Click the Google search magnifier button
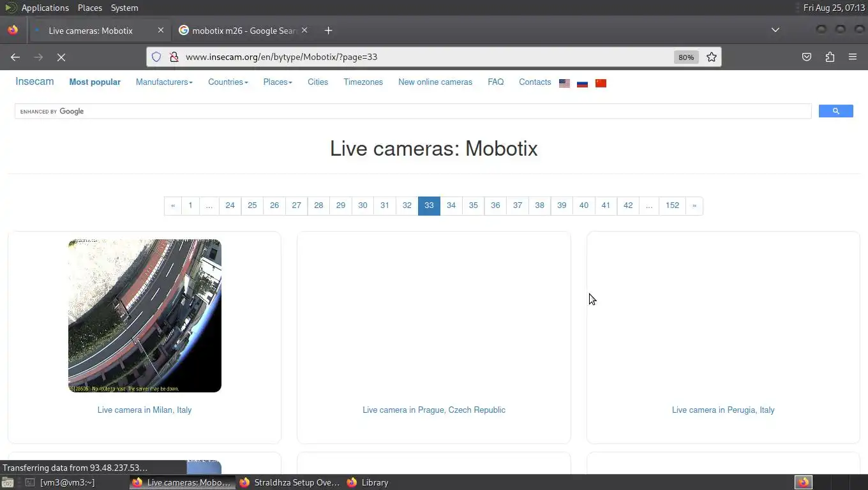This screenshot has height=490, width=868. coord(835,111)
